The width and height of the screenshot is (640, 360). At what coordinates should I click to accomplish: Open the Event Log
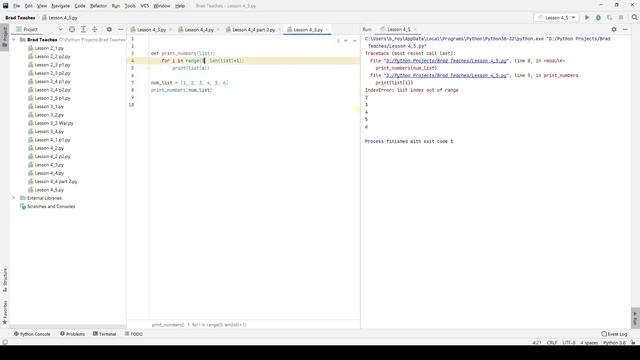pos(614,334)
